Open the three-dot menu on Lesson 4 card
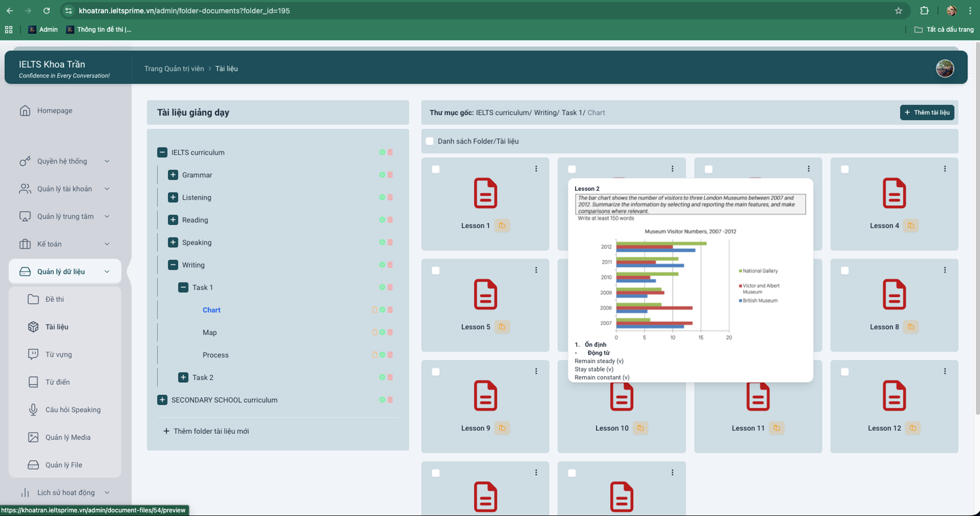Image resolution: width=980 pixels, height=516 pixels. 945,169
